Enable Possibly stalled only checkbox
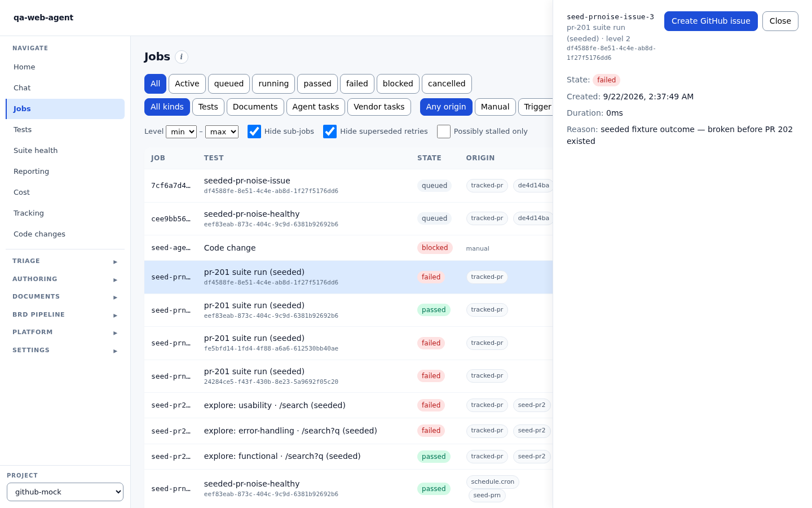The width and height of the screenshot is (812, 508). tap(444, 132)
